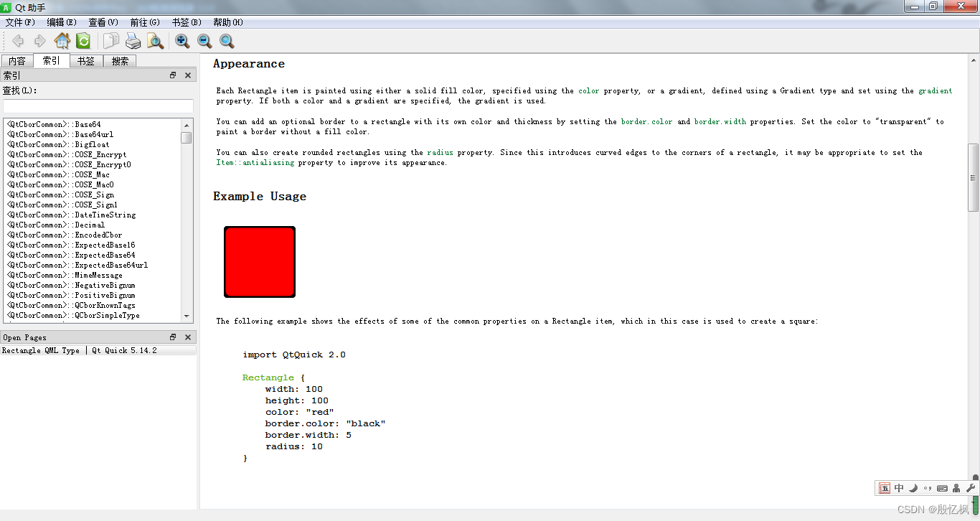Sync with table of contents icon

tap(83, 41)
